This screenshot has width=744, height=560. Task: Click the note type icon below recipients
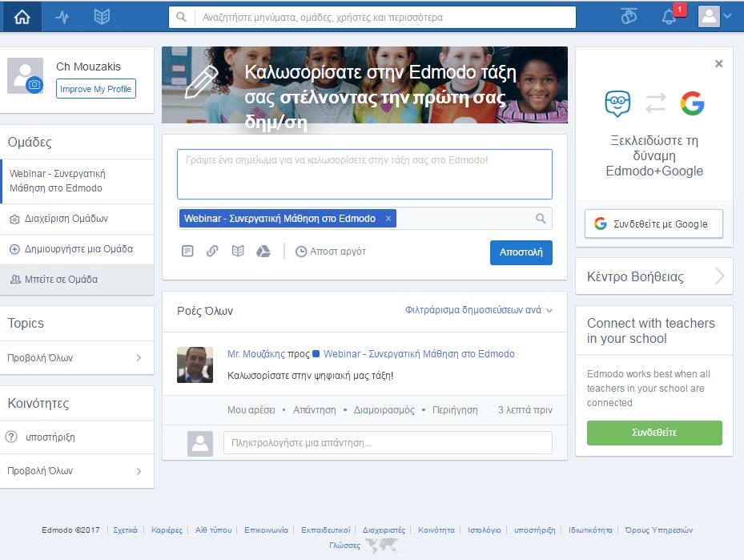tap(187, 251)
